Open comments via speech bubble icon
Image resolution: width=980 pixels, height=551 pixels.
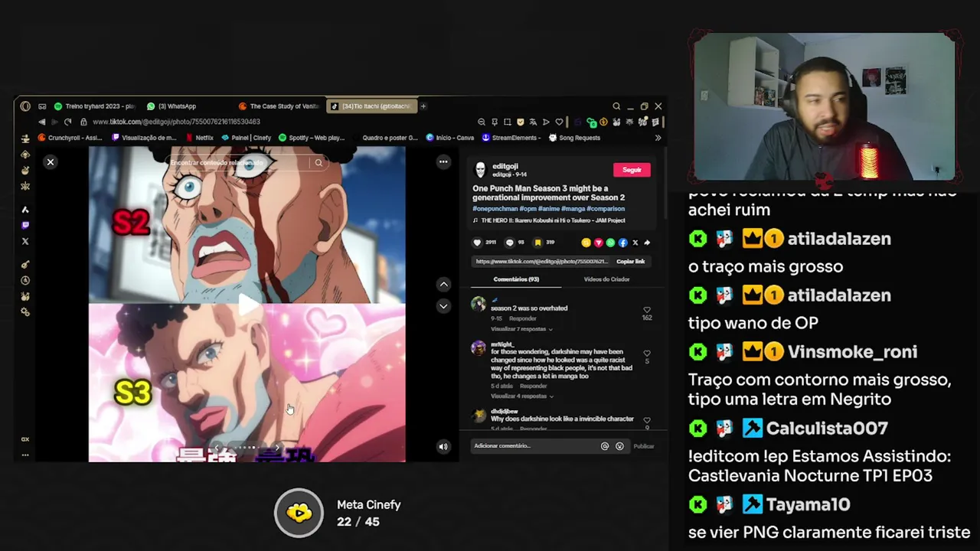[x=510, y=243]
